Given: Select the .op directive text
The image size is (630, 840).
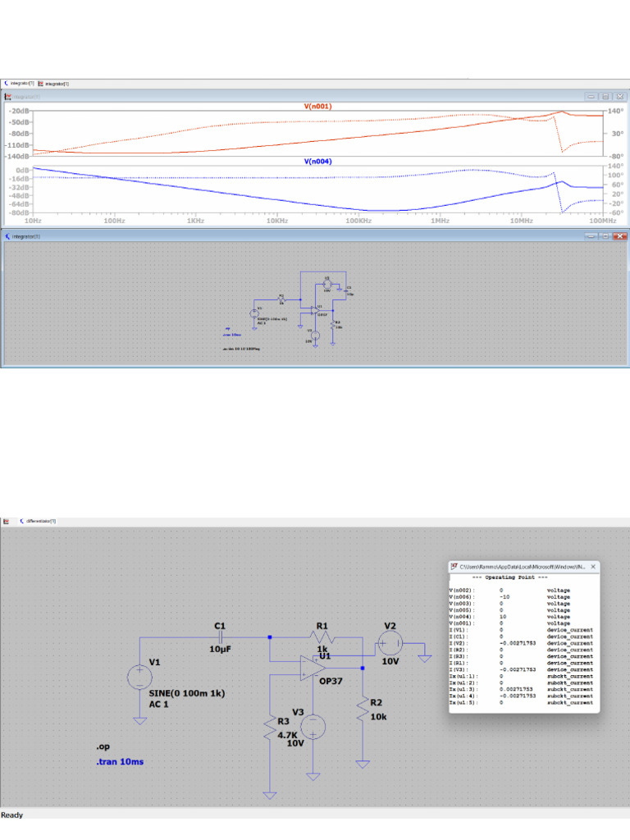Looking at the screenshot, I should pyautogui.click(x=103, y=746).
